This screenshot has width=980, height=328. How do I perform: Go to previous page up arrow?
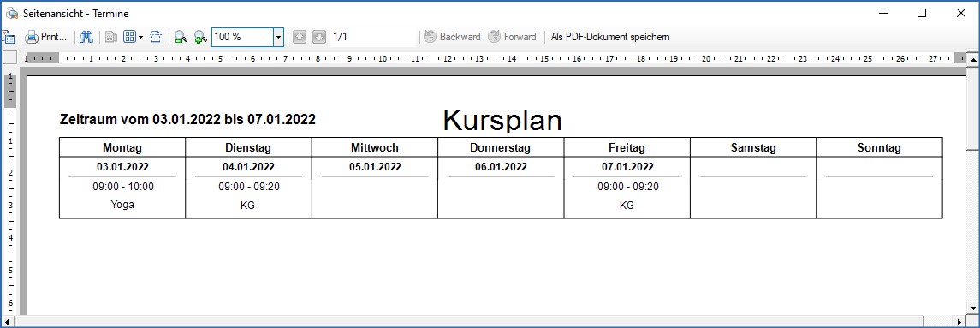(300, 37)
